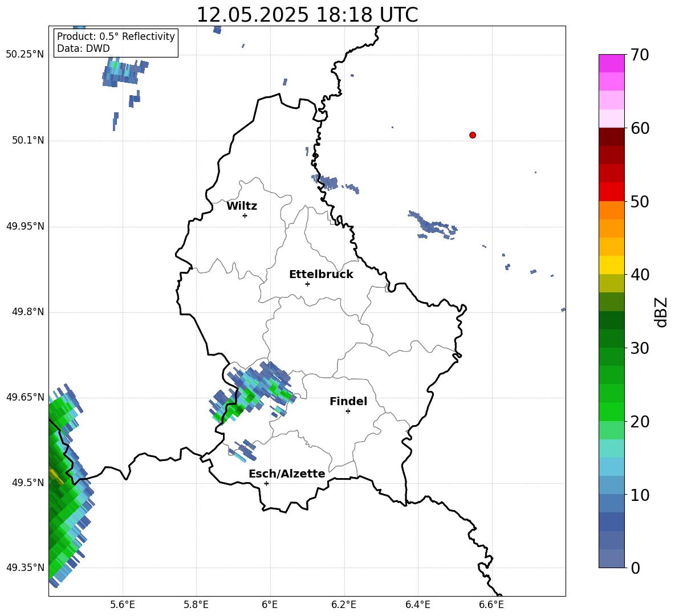Click the magenta top segment of the colorbar
675x616 pixels.
click(x=612, y=64)
